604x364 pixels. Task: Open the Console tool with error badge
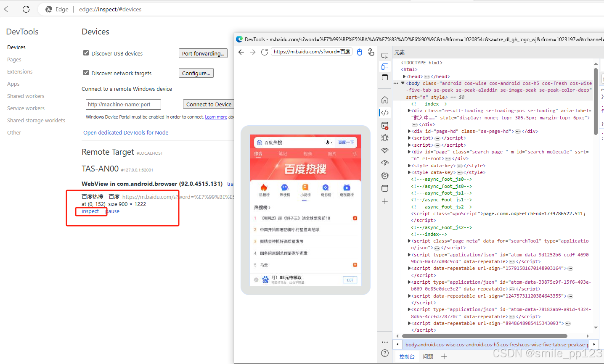click(x=385, y=125)
